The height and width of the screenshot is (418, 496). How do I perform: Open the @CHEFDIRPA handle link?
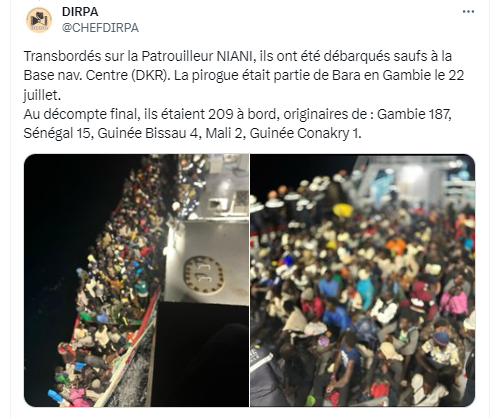100,28
